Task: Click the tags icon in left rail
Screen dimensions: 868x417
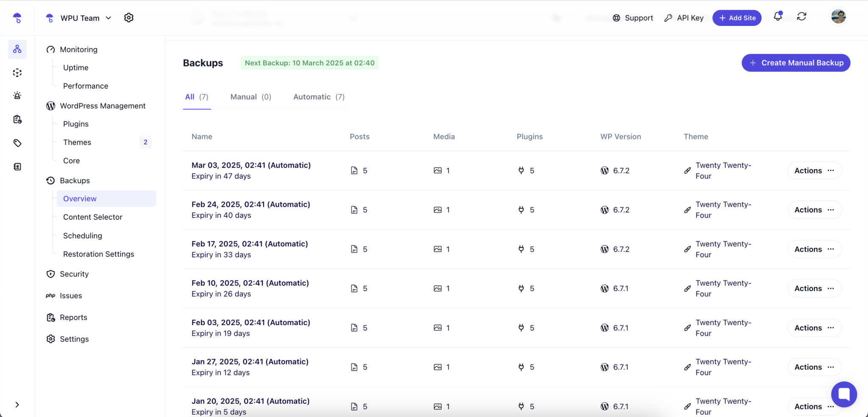Action: [x=17, y=143]
